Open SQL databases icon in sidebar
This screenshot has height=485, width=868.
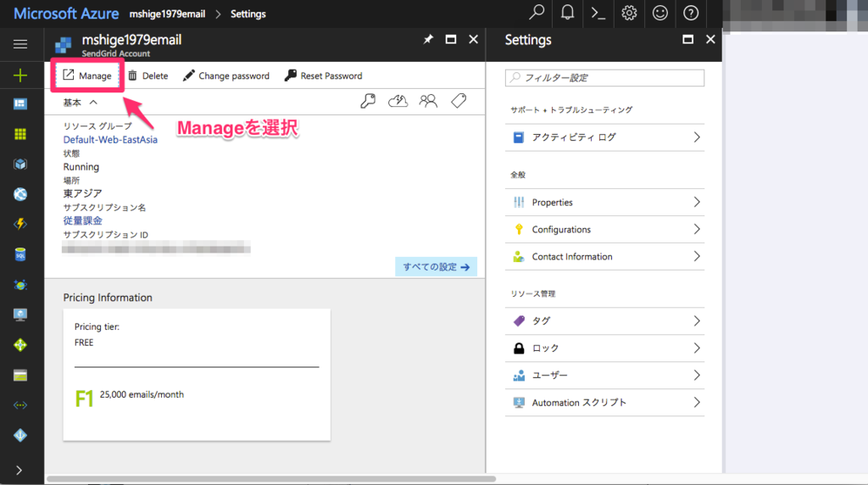20,254
